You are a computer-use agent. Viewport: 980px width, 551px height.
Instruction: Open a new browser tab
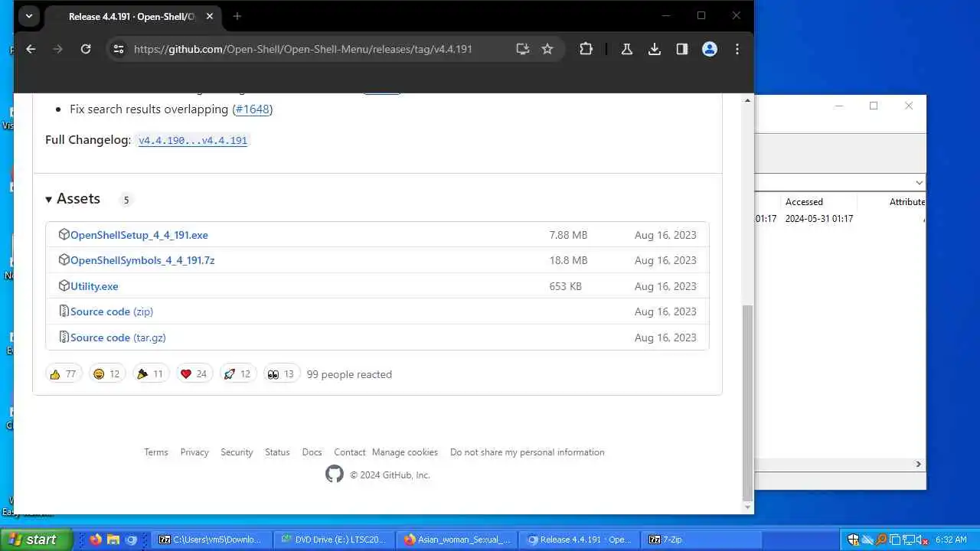237,16
